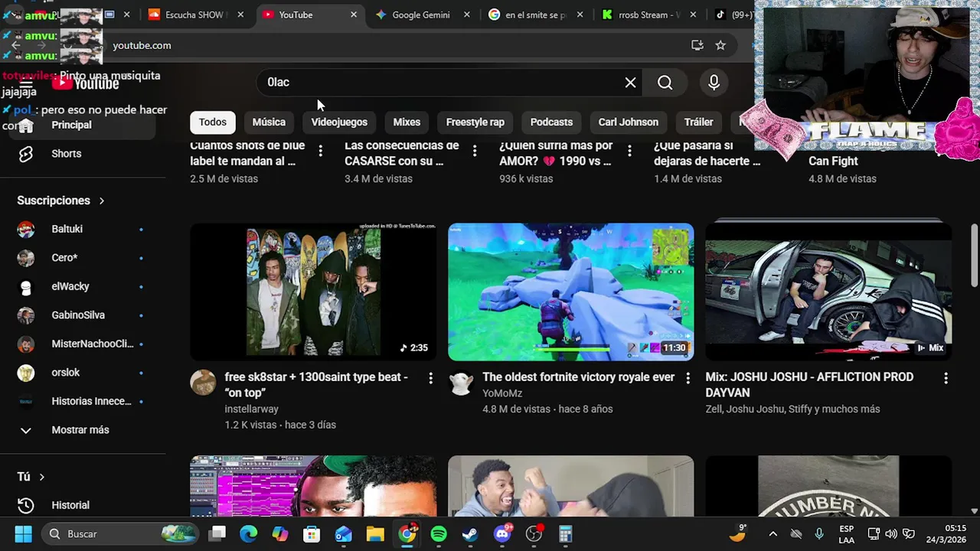980x551 pixels.
Task: Start voice search with the microphone
Action: pos(714,83)
